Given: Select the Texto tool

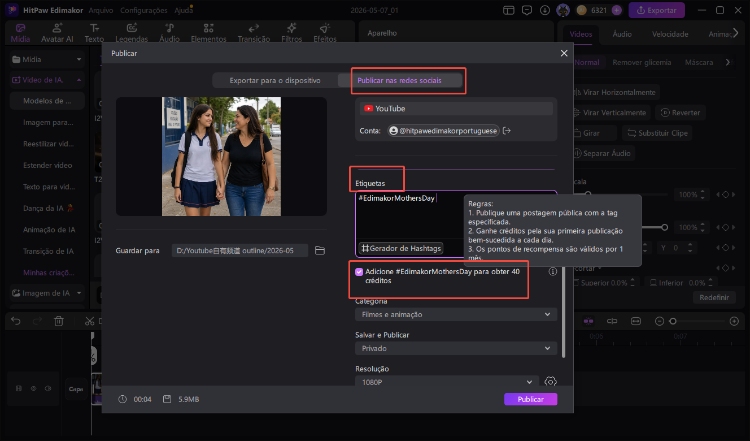Looking at the screenshot, I should (x=94, y=33).
